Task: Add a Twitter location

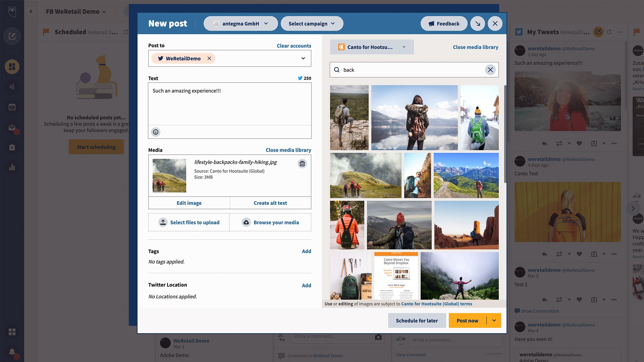Action: click(x=307, y=286)
